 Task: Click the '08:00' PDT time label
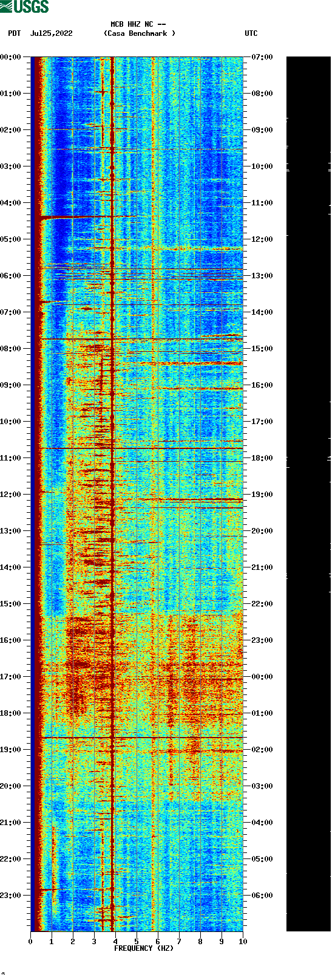tap(11, 349)
